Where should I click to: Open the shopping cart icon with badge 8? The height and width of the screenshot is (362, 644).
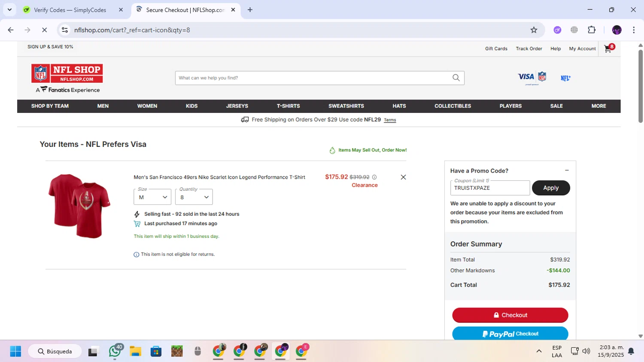(609, 49)
